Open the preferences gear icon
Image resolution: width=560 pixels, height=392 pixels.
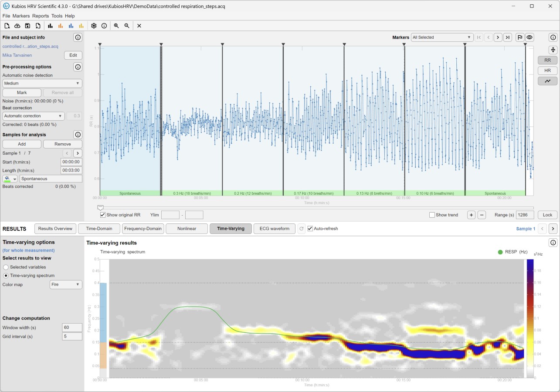(94, 26)
